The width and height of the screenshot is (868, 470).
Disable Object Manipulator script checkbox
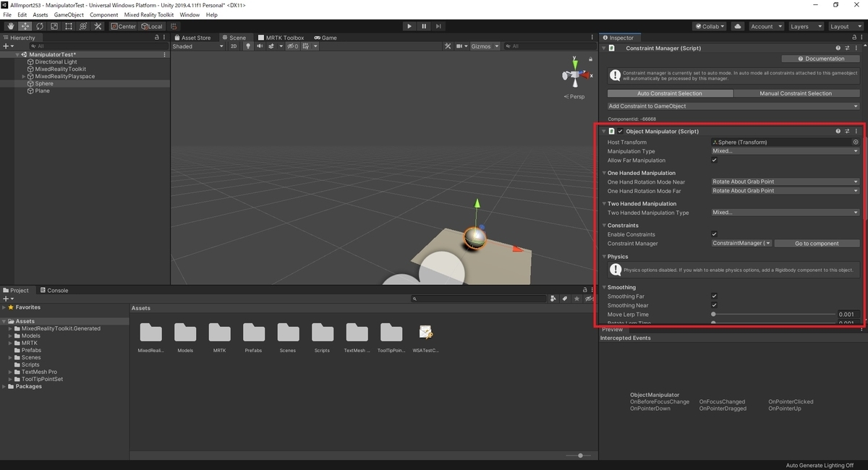click(x=620, y=132)
